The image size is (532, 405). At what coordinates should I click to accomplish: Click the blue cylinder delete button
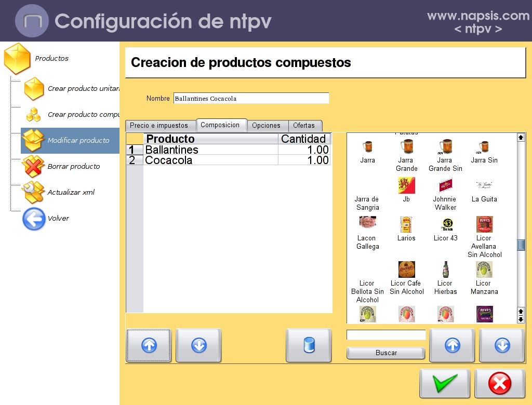coord(309,345)
